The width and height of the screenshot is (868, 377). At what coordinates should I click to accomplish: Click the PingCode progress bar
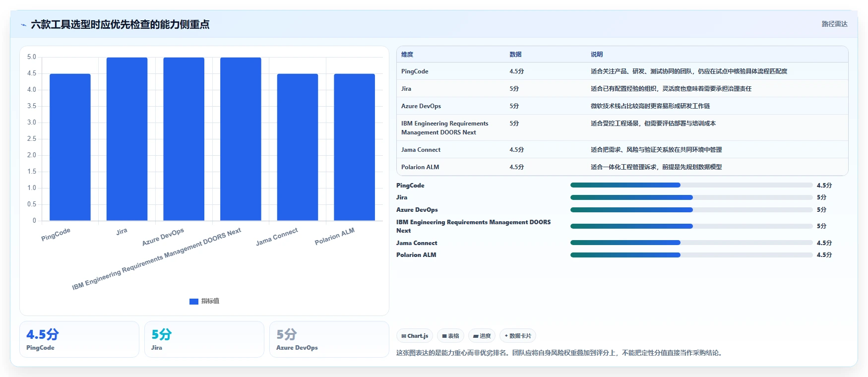coord(691,185)
